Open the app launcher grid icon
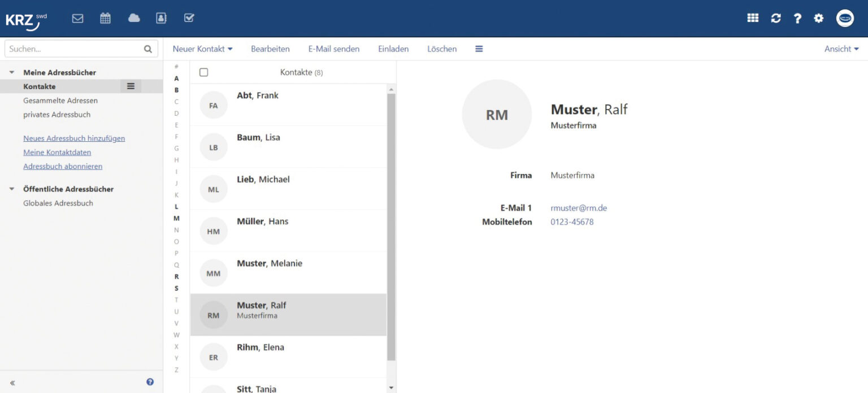The width and height of the screenshot is (868, 393). click(x=753, y=18)
